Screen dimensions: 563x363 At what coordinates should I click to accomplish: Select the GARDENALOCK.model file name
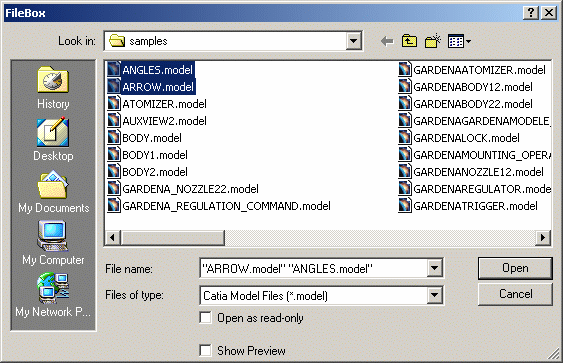pos(466,138)
